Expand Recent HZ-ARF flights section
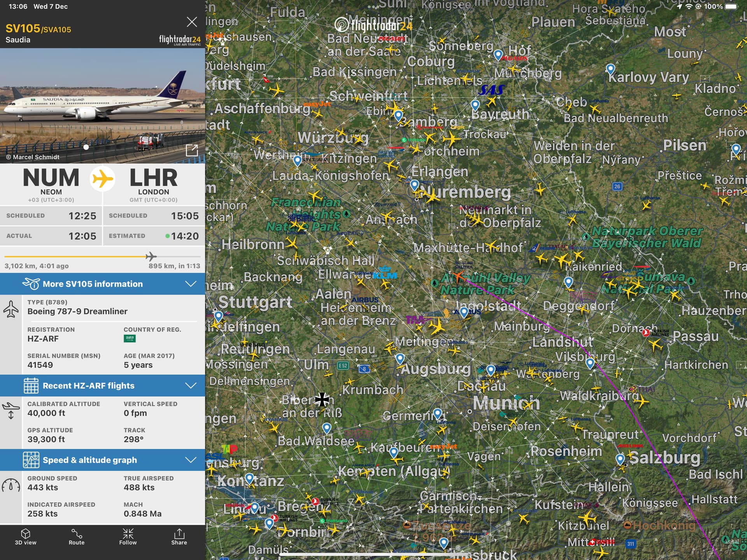Image resolution: width=747 pixels, height=560 pixels. pyautogui.click(x=102, y=386)
